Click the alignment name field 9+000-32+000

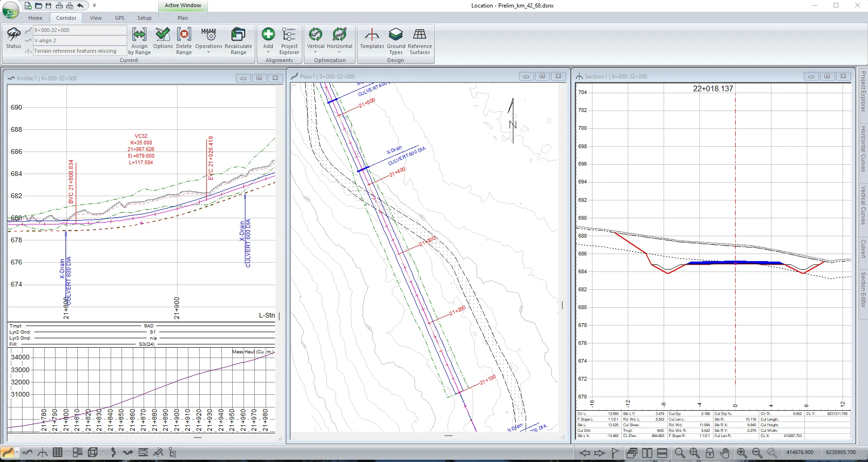[x=80, y=30]
